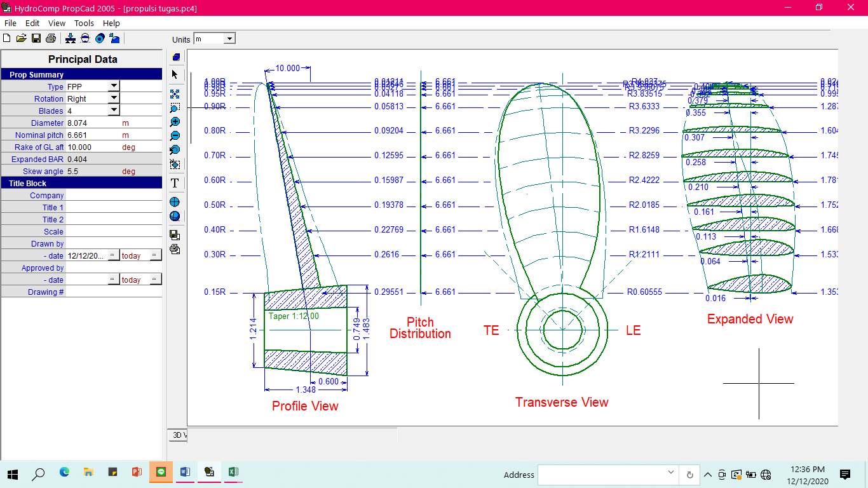Print the drawing via toolbar printer
This screenshot has width=868, height=488.
point(51,38)
